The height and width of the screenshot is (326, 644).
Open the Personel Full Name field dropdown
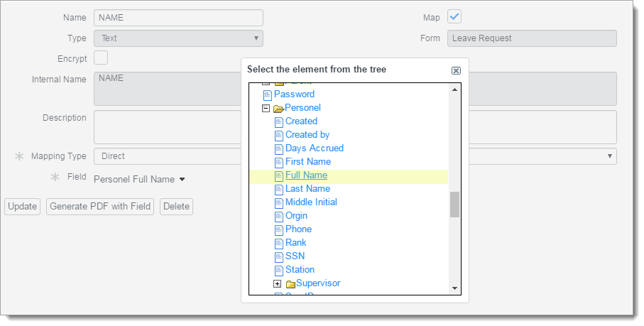click(139, 180)
